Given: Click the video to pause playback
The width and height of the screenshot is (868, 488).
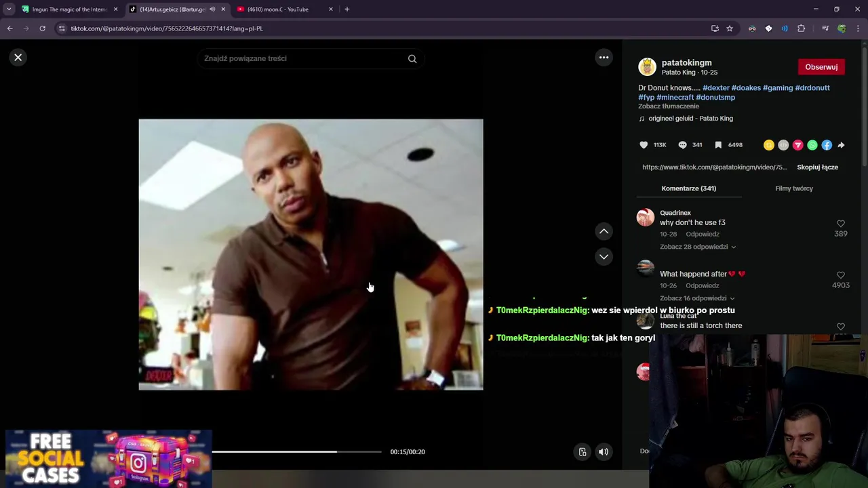Looking at the screenshot, I should [x=311, y=255].
